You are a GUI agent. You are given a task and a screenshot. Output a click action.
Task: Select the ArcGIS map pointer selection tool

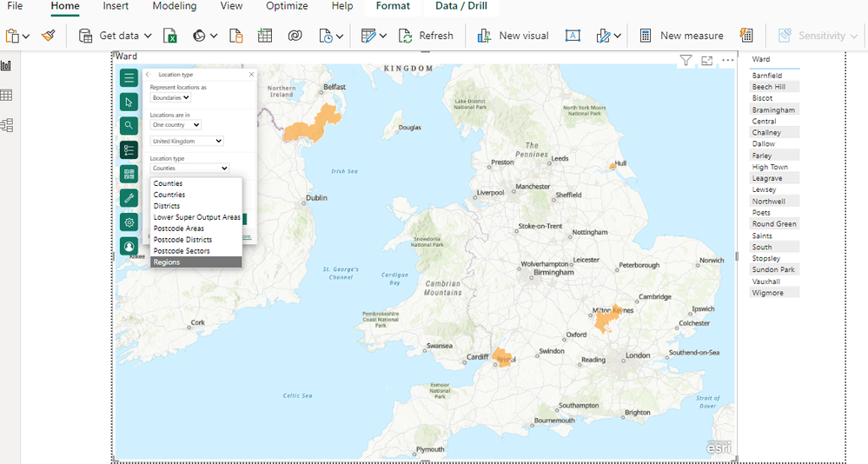(129, 102)
